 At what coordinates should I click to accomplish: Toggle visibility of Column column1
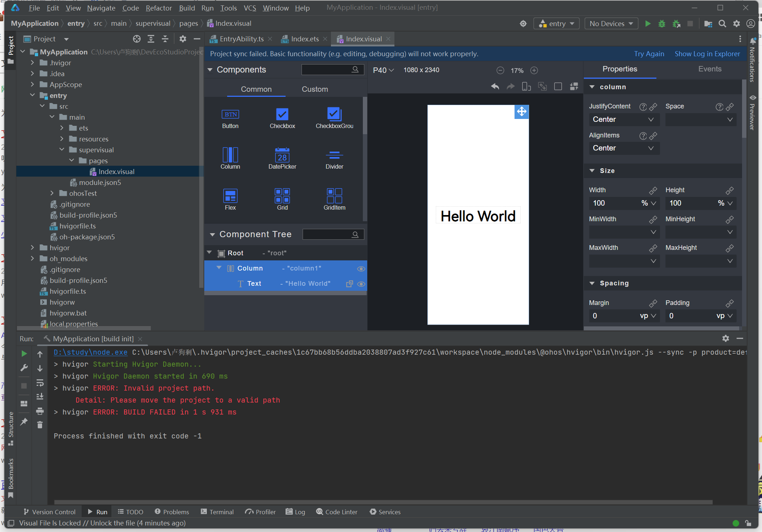click(361, 269)
